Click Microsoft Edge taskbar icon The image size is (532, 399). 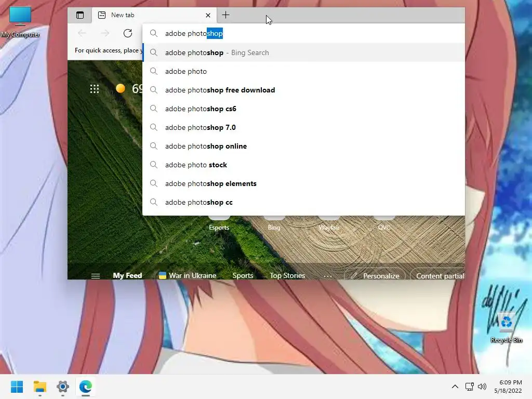click(x=86, y=387)
